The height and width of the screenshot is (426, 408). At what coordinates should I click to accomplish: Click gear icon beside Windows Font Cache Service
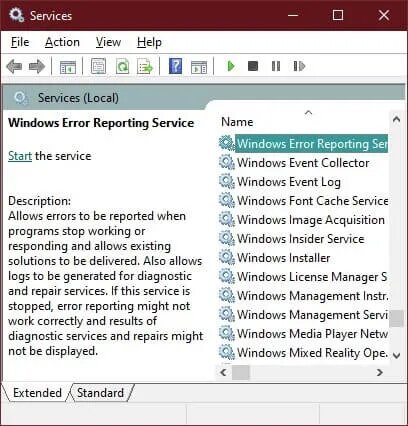[x=227, y=200]
